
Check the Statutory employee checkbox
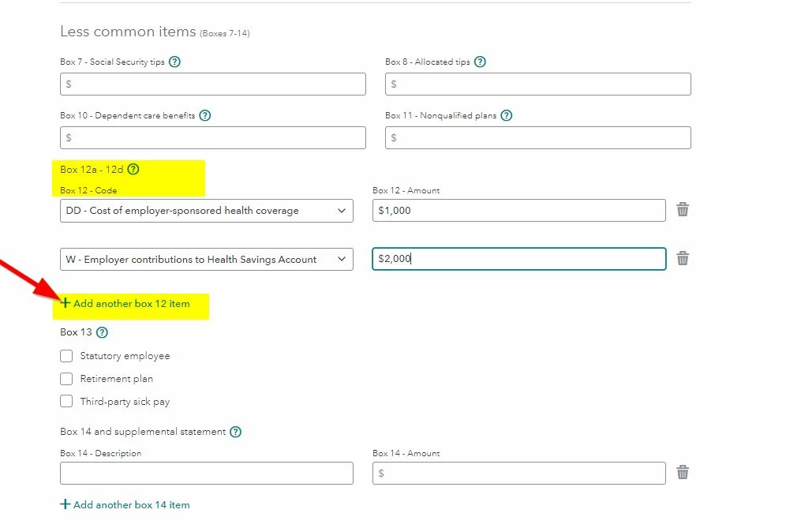[x=66, y=356]
